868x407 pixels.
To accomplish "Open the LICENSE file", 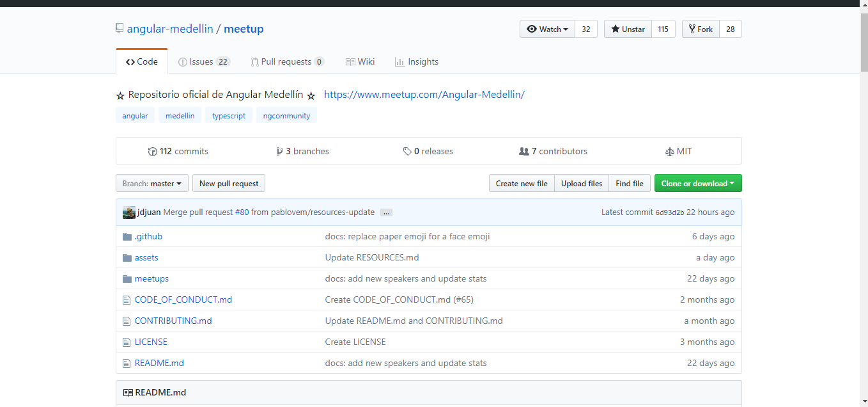I will click(151, 342).
